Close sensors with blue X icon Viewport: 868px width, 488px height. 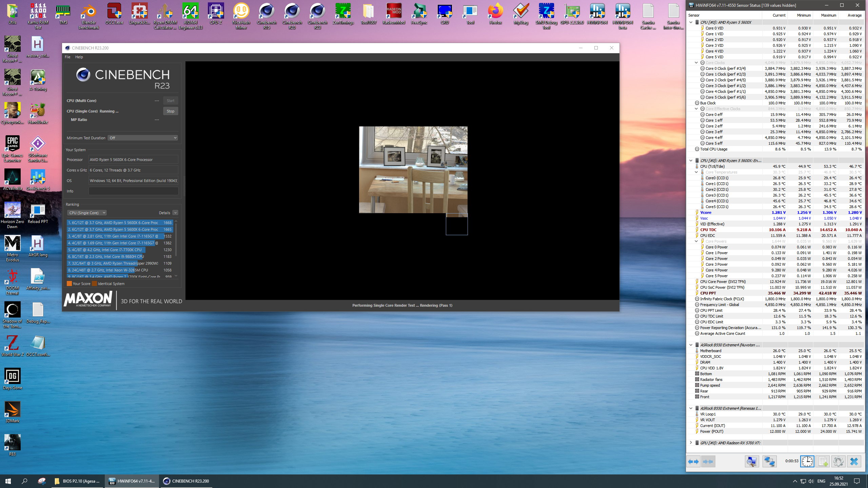click(x=854, y=462)
